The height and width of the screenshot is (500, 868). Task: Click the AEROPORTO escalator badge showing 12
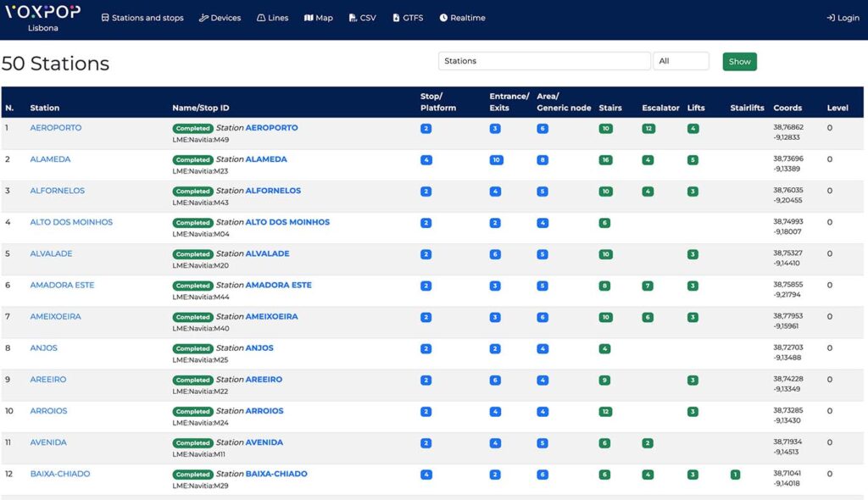click(648, 129)
